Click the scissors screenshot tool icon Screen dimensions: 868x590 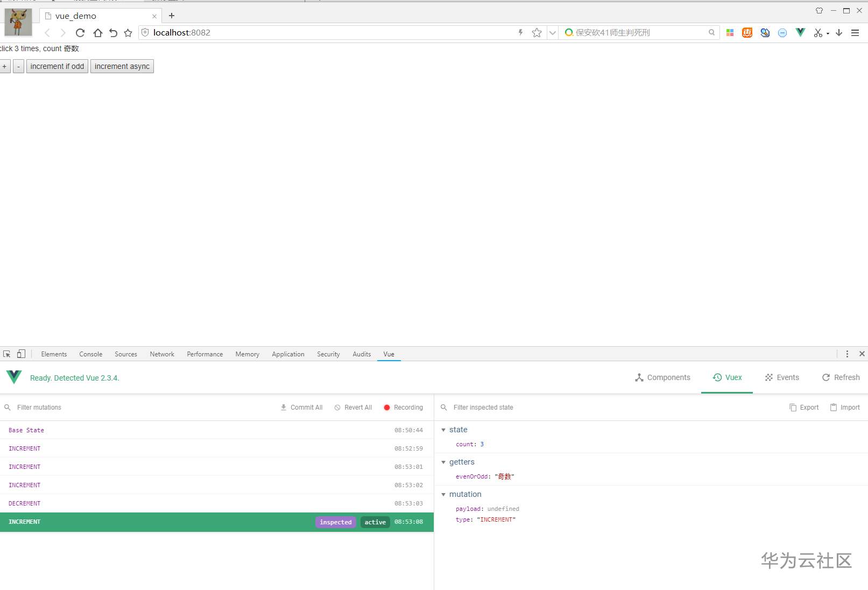tap(818, 33)
